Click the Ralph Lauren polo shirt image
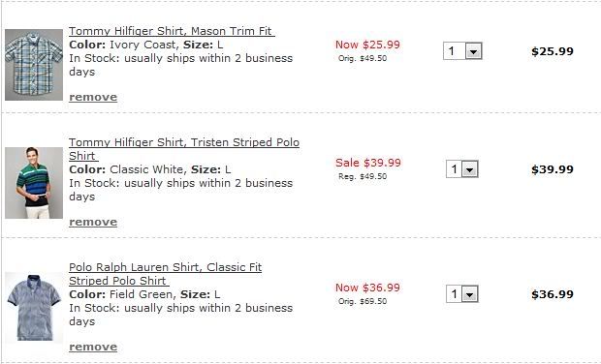 pyautogui.click(x=34, y=308)
